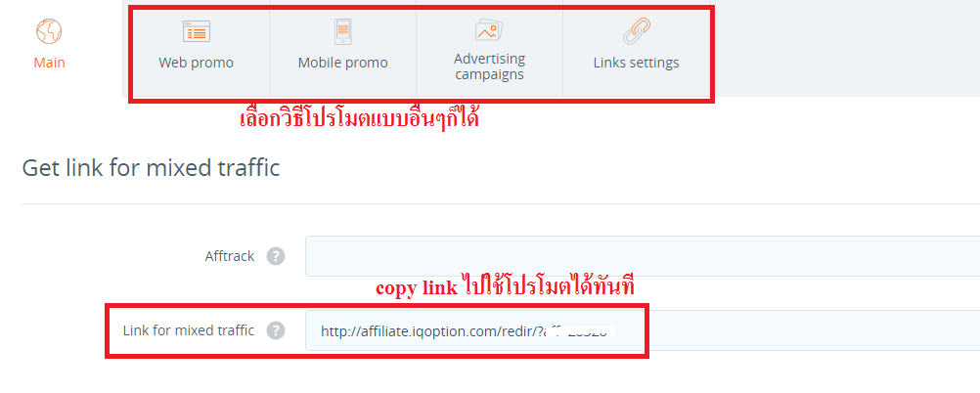This screenshot has width=980, height=393.
Task: Open the Afftrack question mark help
Action: [276, 256]
